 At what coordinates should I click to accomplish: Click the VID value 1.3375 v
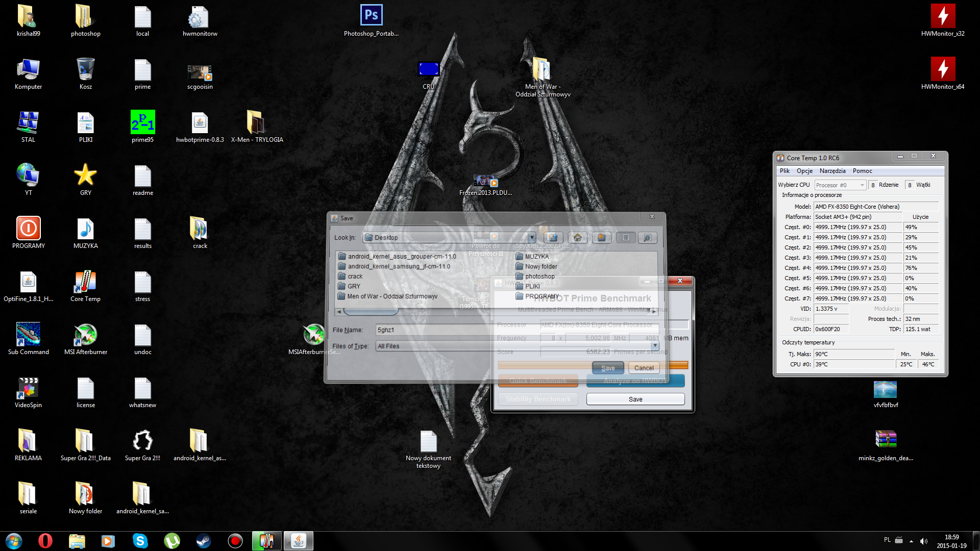(x=831, y=309)
